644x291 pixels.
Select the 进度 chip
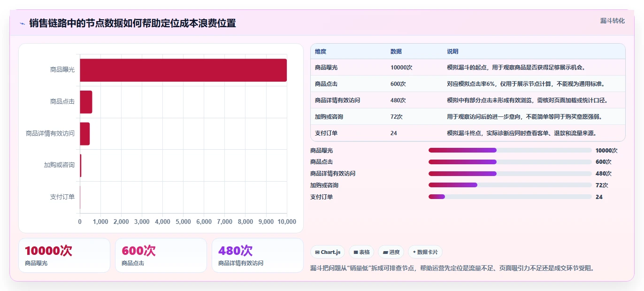pyautogui.click(x=391, y=252)
